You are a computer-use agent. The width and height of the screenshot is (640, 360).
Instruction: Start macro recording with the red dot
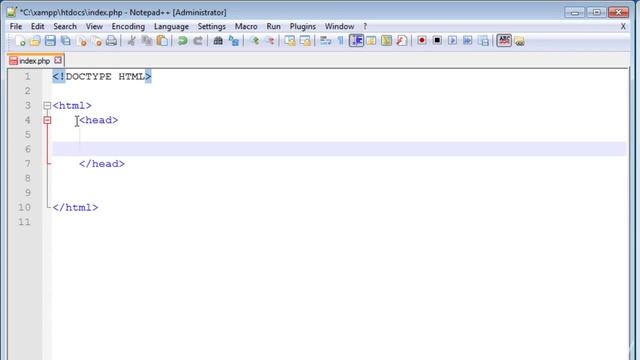point(422,41)
